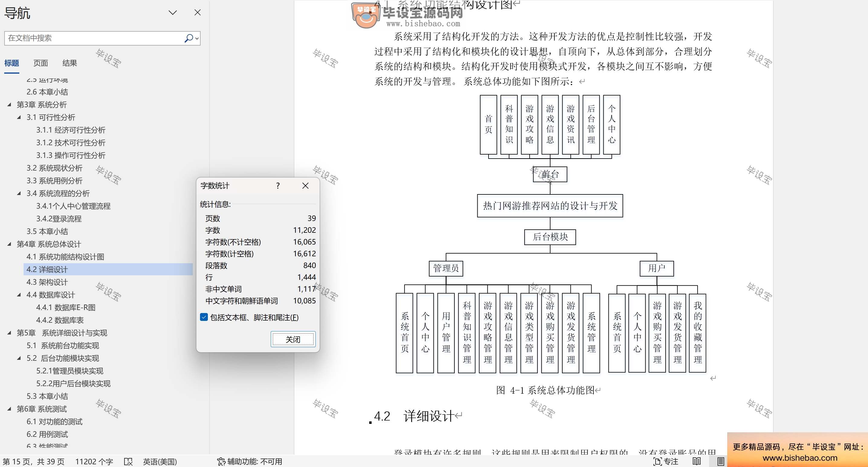Go to heading 2.6 本章小结
The height and width of the screenshot is (467, 868).
point(47,92)
